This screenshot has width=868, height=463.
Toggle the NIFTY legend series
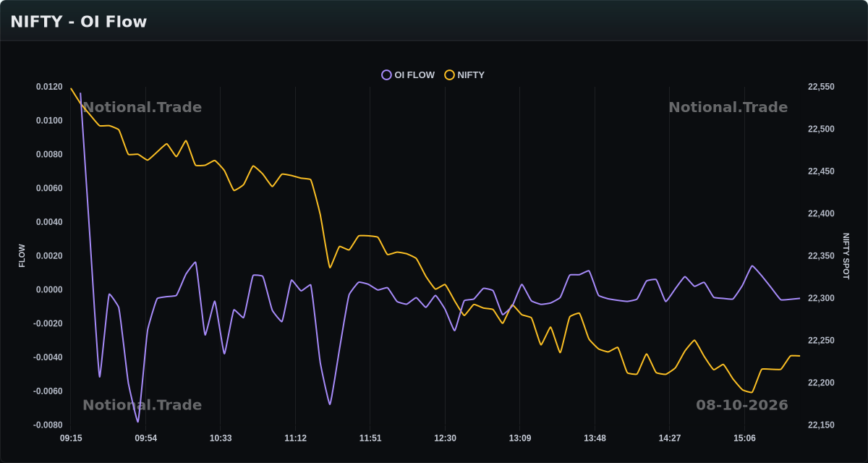click(464, 75)
